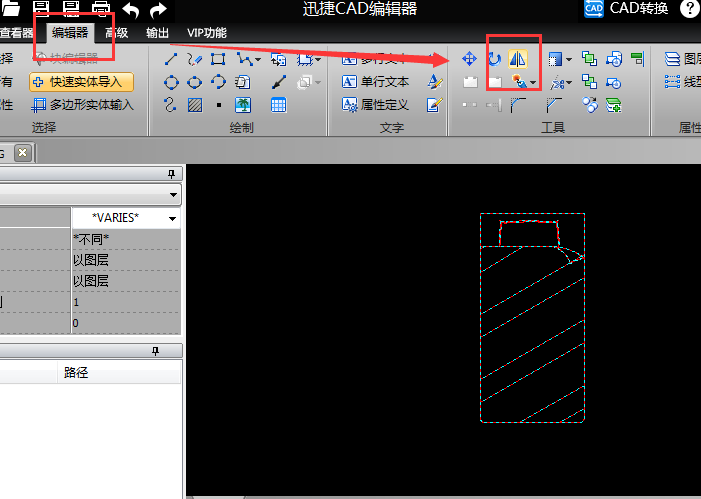This screenshot has height=499, width=701.
Task: Click the 路径 column header
Action: pos(119,372)
